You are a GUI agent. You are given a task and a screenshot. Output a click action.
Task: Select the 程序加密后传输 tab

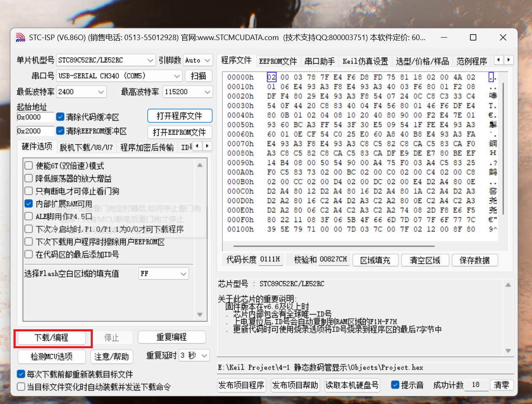pyautogui.click(x=147, y=147)
